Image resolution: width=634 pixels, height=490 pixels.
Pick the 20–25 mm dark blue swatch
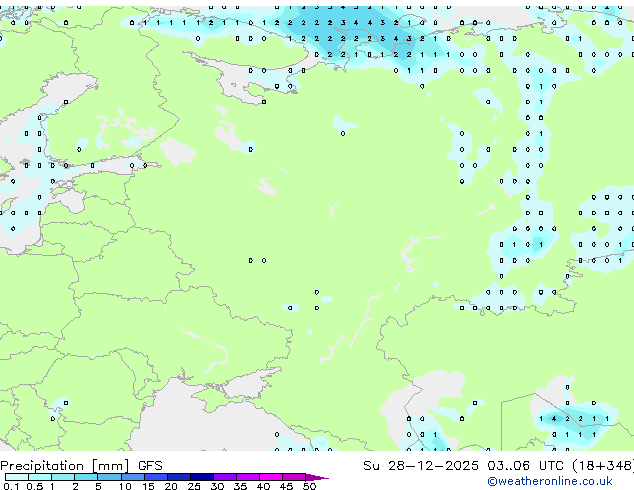coord(178,477)
